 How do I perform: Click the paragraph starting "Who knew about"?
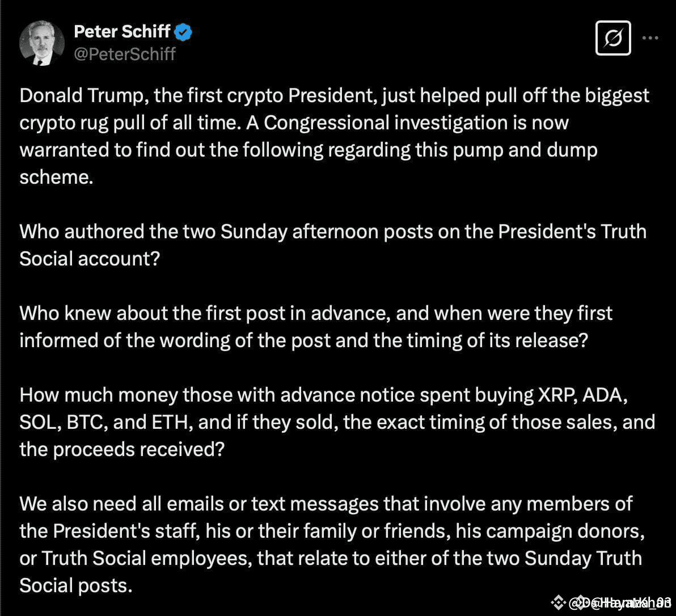[x=315, y=327]
